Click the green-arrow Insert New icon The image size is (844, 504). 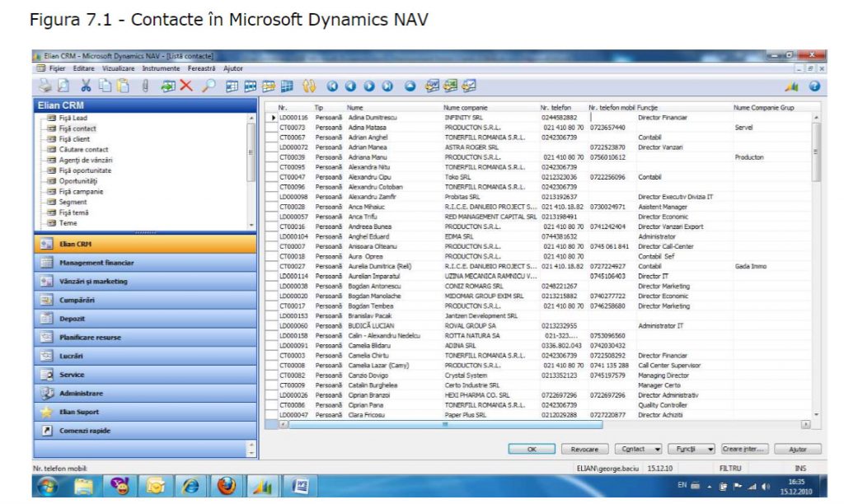pos(168,86)
